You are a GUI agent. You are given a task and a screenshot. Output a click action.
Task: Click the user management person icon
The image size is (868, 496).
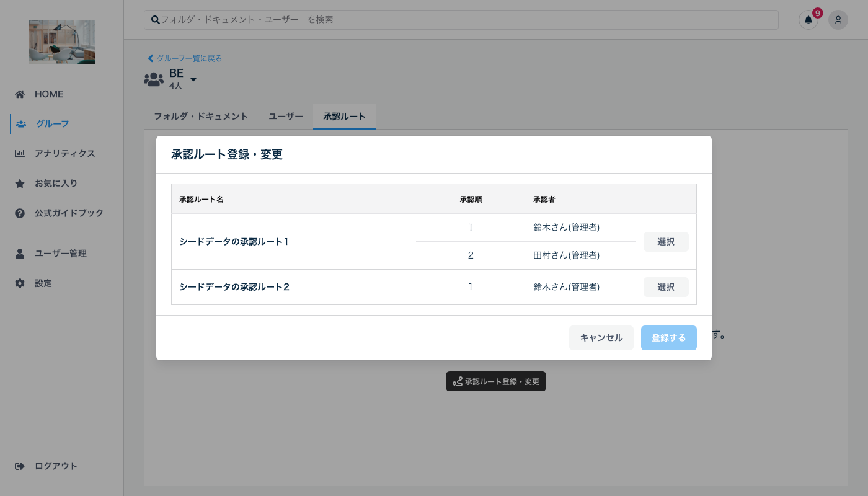point(20,254)
